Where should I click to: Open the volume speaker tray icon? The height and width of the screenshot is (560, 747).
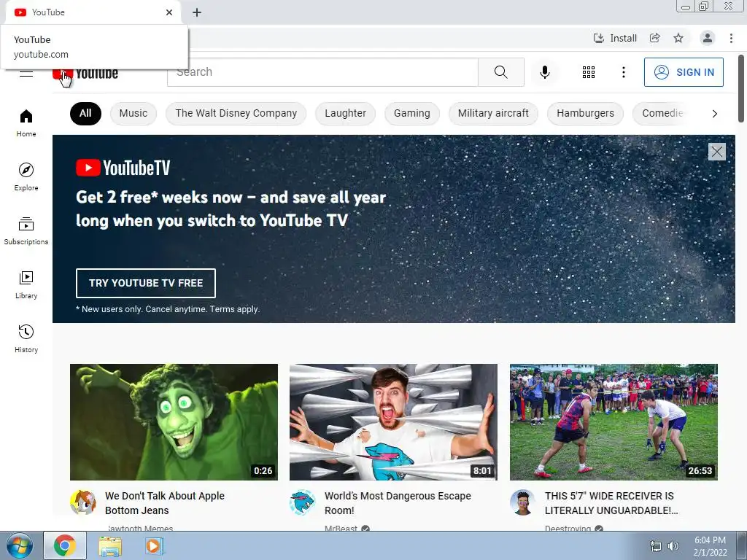click(673, 546)
